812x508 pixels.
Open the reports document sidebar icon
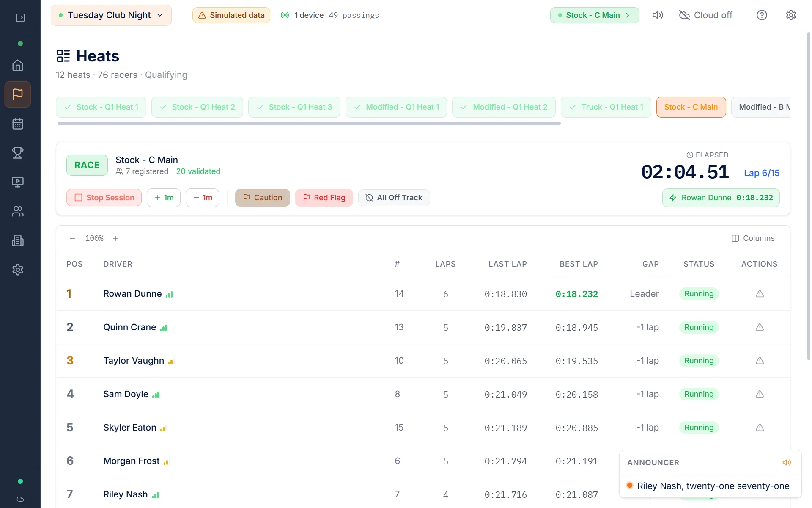[18, 240]
